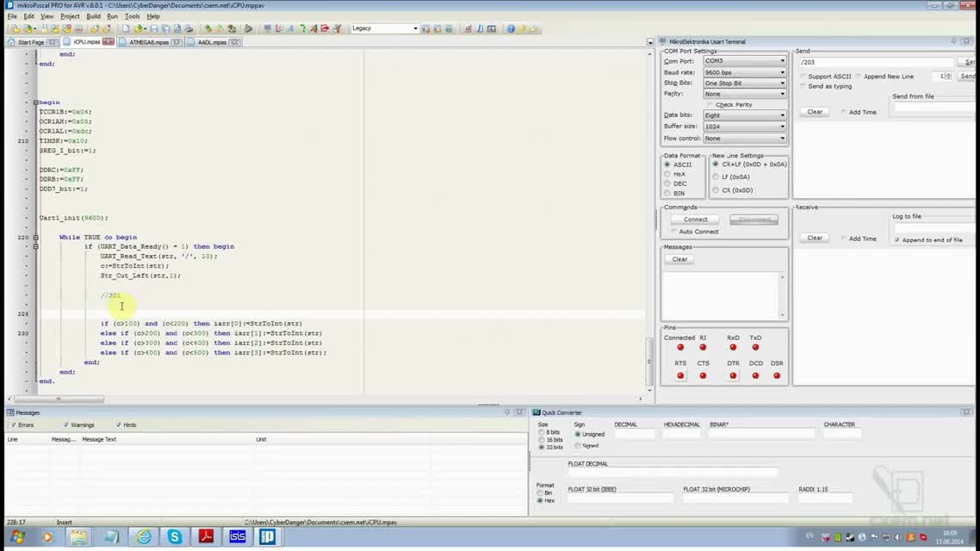Screen dimensions: 980x551
Task: Click the blue italic I toolbar icon
Action: (x=480, y=28)
